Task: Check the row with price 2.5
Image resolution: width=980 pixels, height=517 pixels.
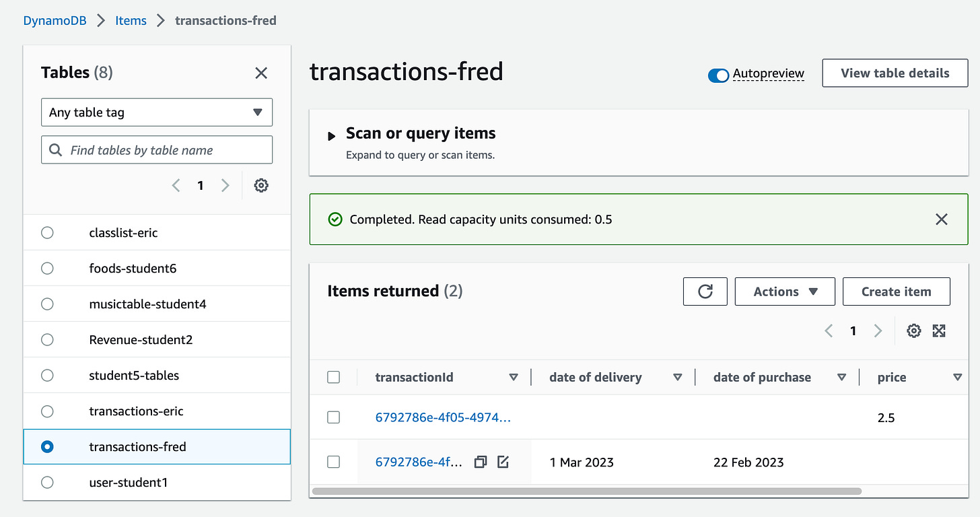Action: click(333, 417)
